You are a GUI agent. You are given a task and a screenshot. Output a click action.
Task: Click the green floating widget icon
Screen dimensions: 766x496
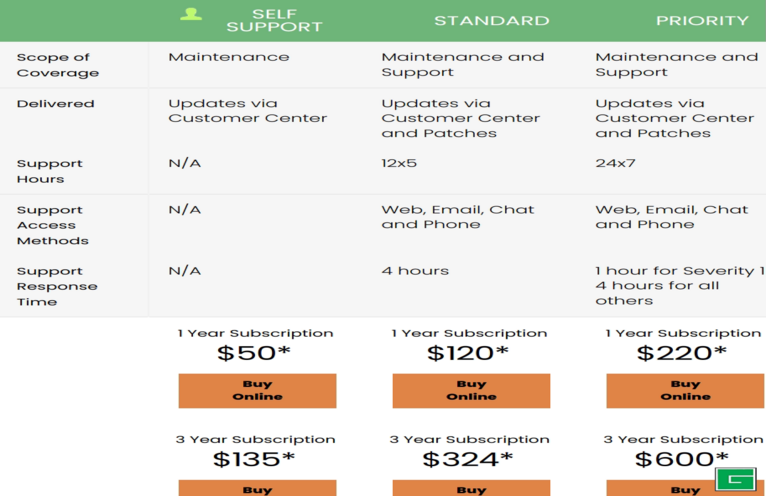pyautogui.click(x=735, y=480)
